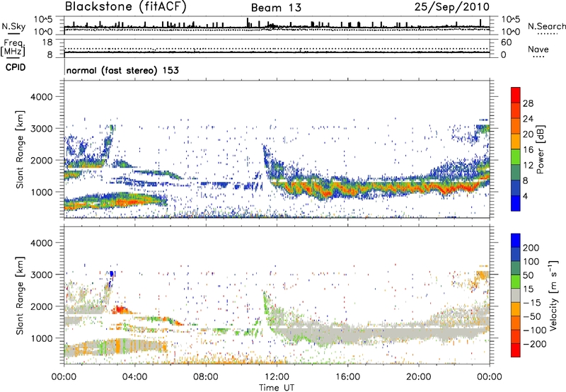This screenshot has height=392, width=566.
Task: Click the green Velocity swatch between 50 and 15
Action: coord(516,282)
